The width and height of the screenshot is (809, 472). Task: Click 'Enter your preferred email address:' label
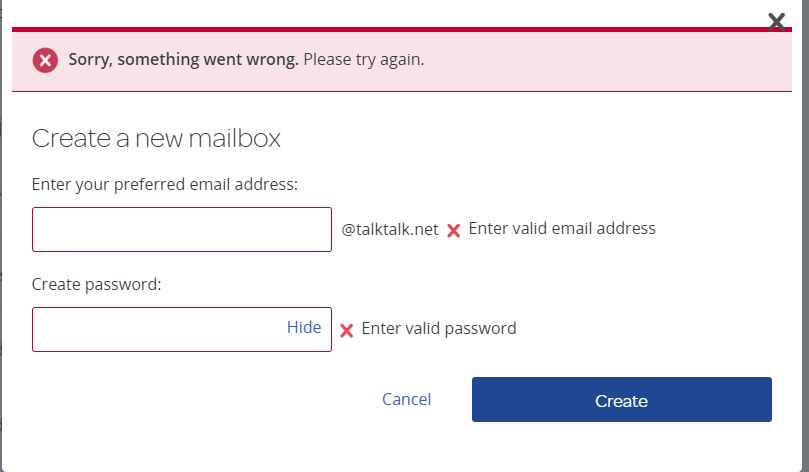(x=165, y=184)
